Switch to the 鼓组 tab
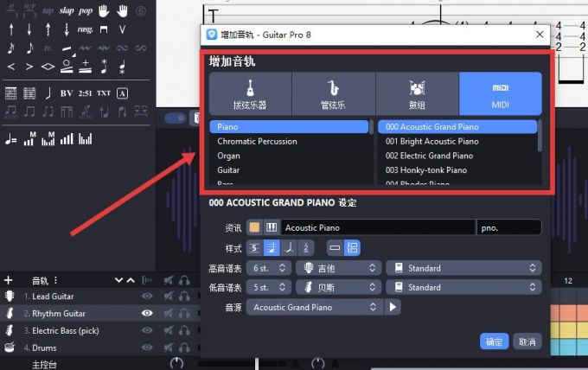Screen dimensions: 588x370 click(x=417, y=93)
